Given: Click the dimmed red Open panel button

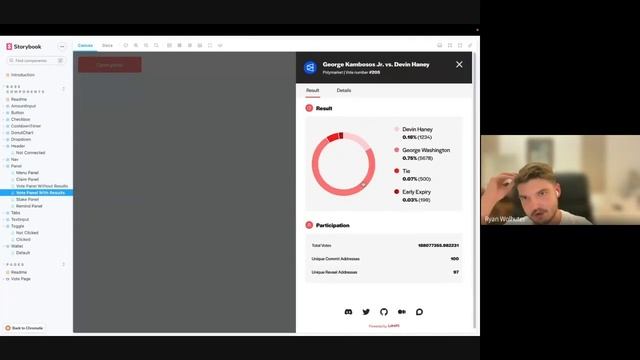Looking at the screenshot, I should pyautogui.click(x=110, y=64).
